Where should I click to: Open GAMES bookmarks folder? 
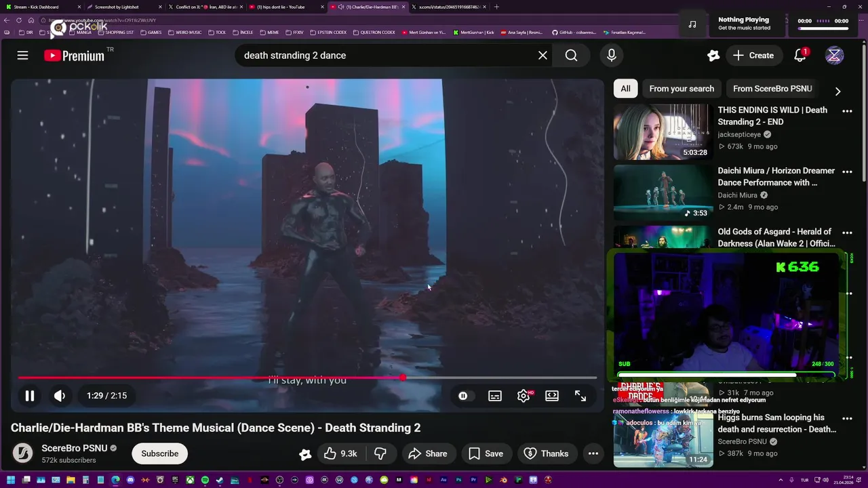pyautogui.click(x=151, y=33)
